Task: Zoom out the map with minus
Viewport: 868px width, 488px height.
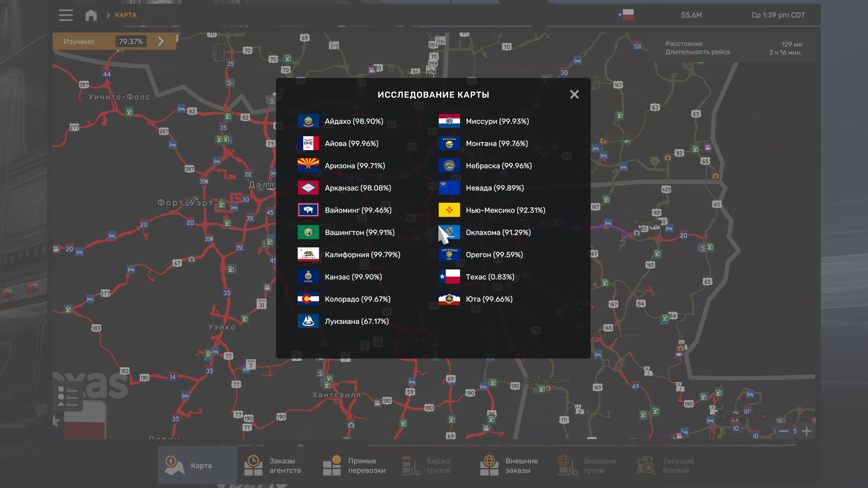Action: [x=784, y=431]
